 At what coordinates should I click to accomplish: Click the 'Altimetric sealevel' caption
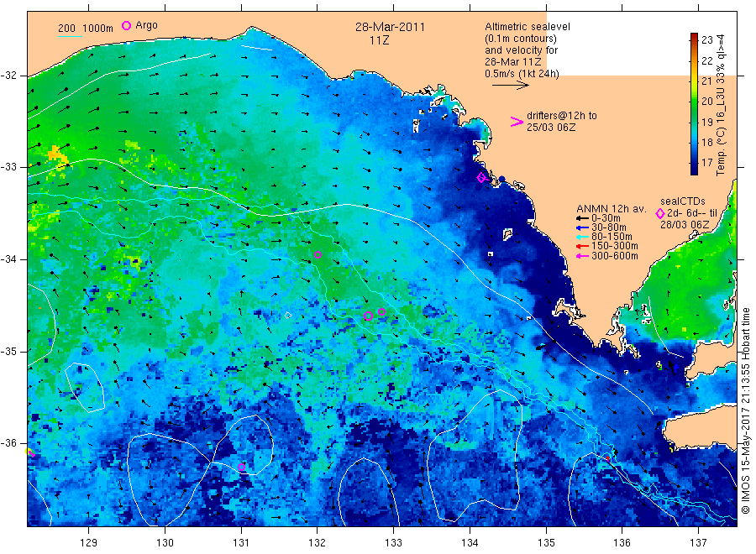tap(528, 27)
